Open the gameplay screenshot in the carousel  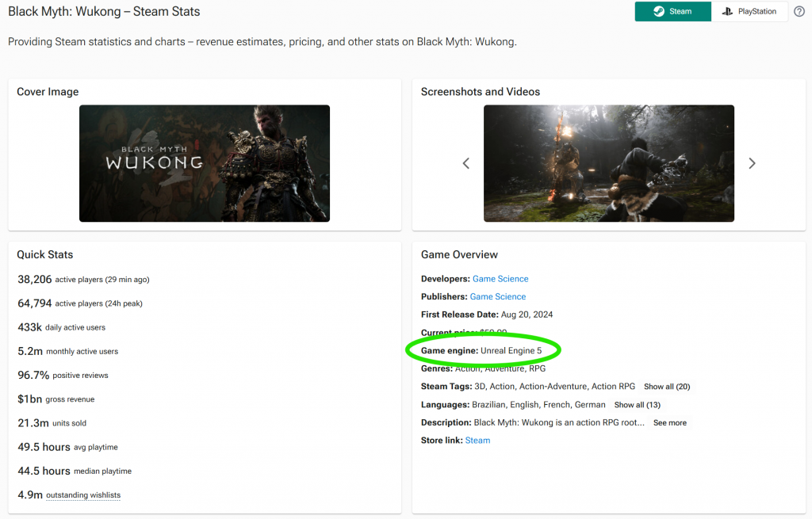609,163
